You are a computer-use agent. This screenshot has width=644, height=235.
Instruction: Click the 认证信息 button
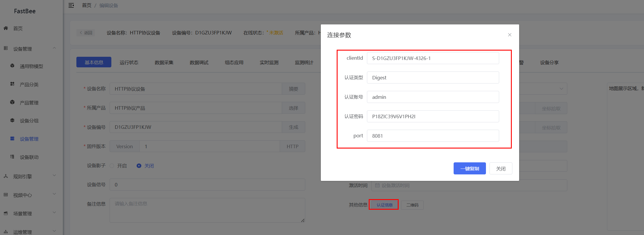(x=385, y=205)
